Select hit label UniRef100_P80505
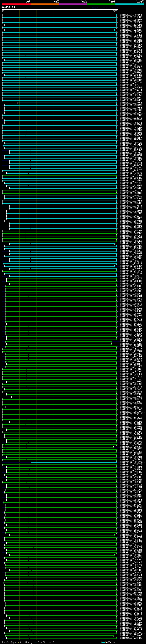 [131, 289]
